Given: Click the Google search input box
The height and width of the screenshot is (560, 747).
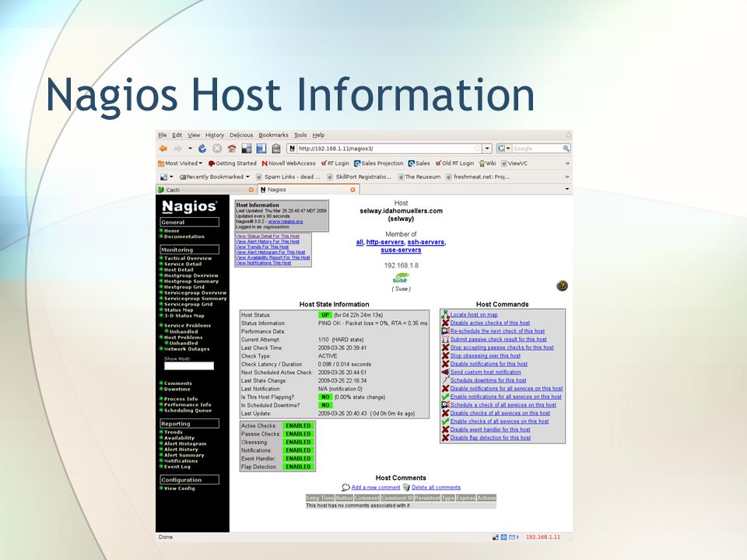Looking at the screenshot, I should [536, 149].
